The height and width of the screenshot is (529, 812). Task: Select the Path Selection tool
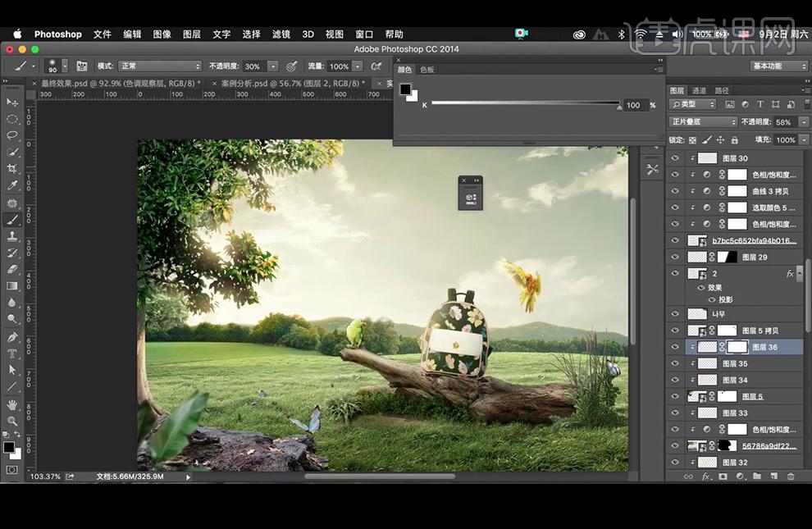12,370
